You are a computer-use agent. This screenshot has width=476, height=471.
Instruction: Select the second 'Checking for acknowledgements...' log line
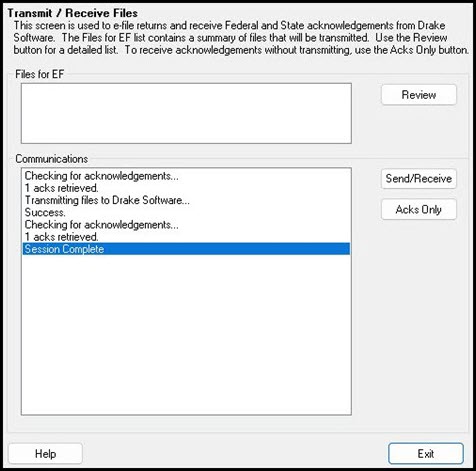click(102, 225)
